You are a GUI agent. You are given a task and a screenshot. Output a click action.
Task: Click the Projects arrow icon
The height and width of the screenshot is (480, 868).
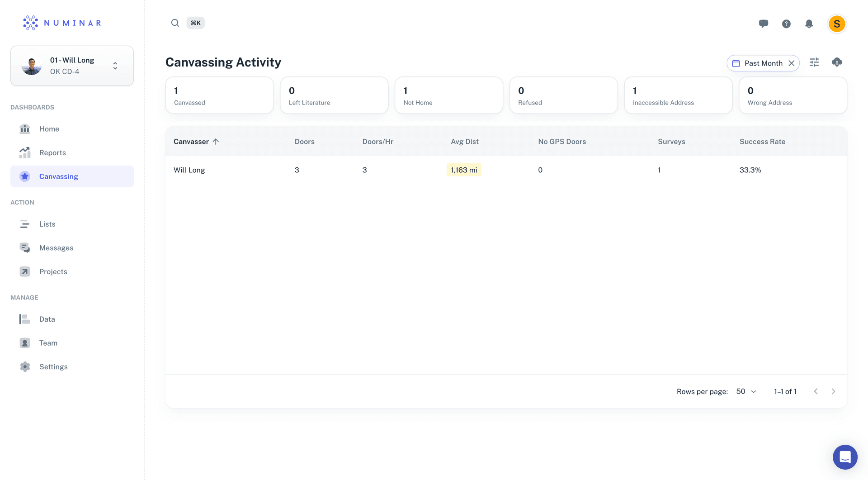pyautogui.click(x=25, y=271)
